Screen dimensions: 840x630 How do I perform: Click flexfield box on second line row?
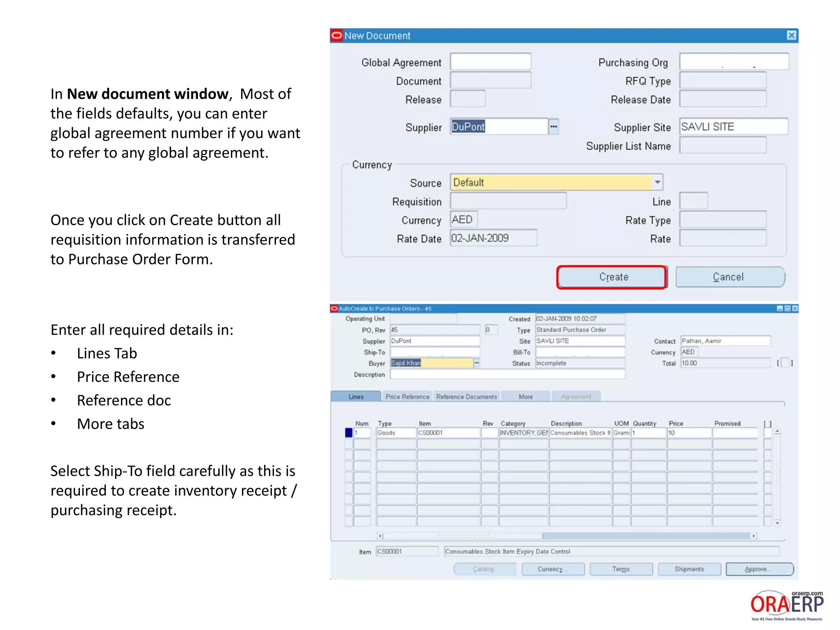click(x=767, y=444)
